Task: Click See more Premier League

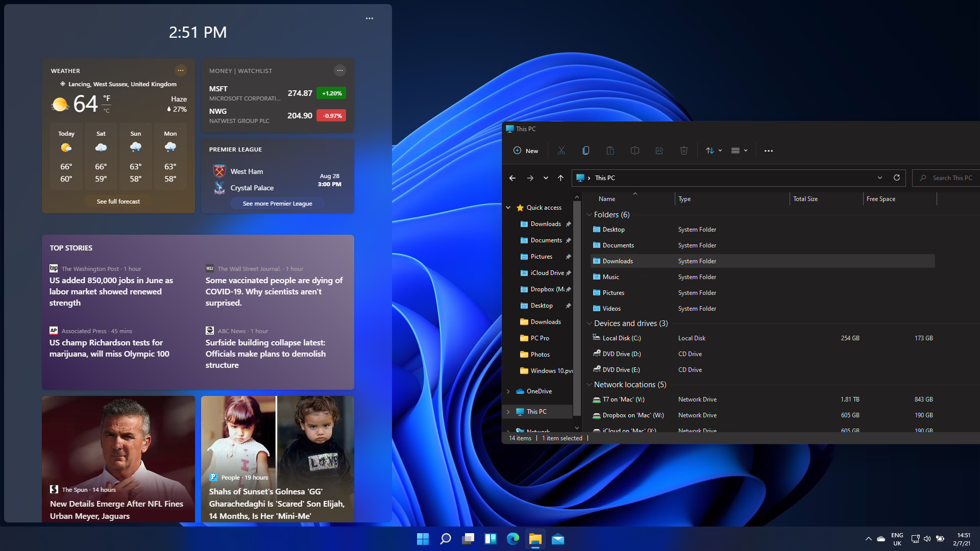Action: pos(277,203)
